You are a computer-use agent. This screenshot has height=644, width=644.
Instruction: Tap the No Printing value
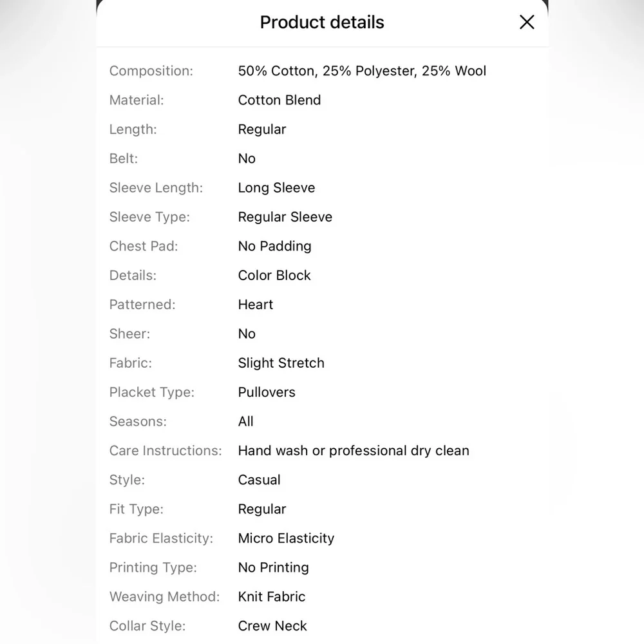coord(274,567)
